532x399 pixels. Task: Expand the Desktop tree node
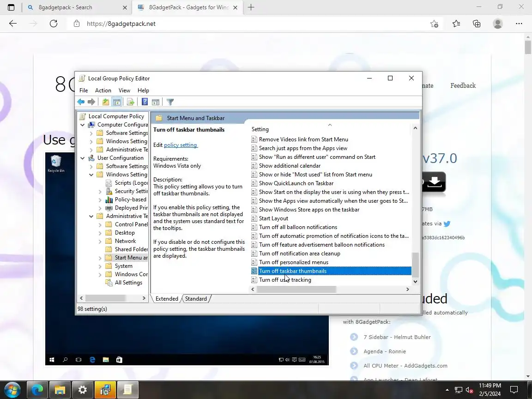[100, 233]
